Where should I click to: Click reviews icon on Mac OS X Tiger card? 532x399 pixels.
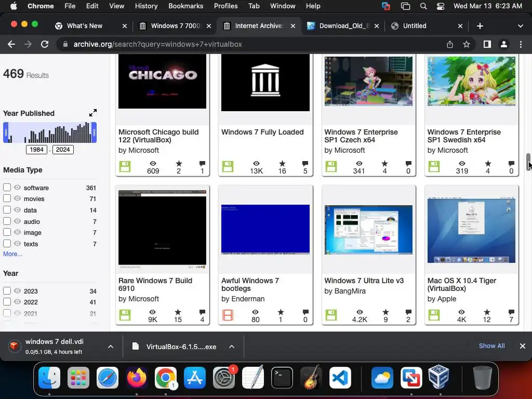(x=511, y=312)
